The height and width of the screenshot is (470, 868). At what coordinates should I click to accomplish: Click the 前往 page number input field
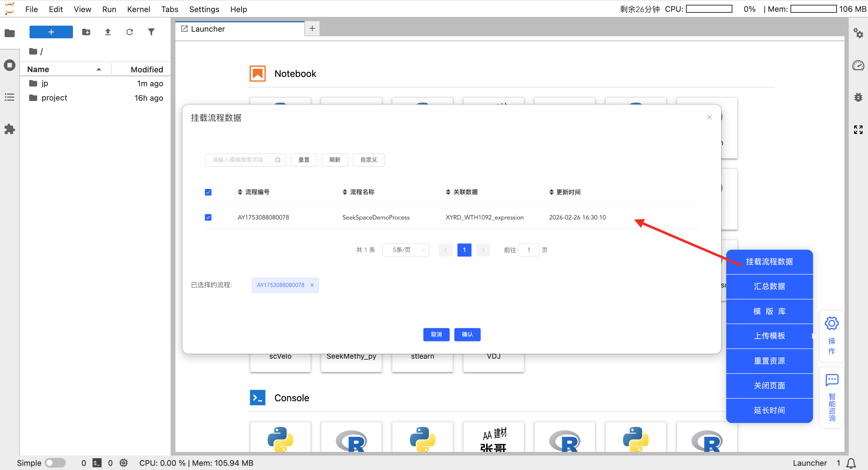pyautogui.click(x=528, y=250)
